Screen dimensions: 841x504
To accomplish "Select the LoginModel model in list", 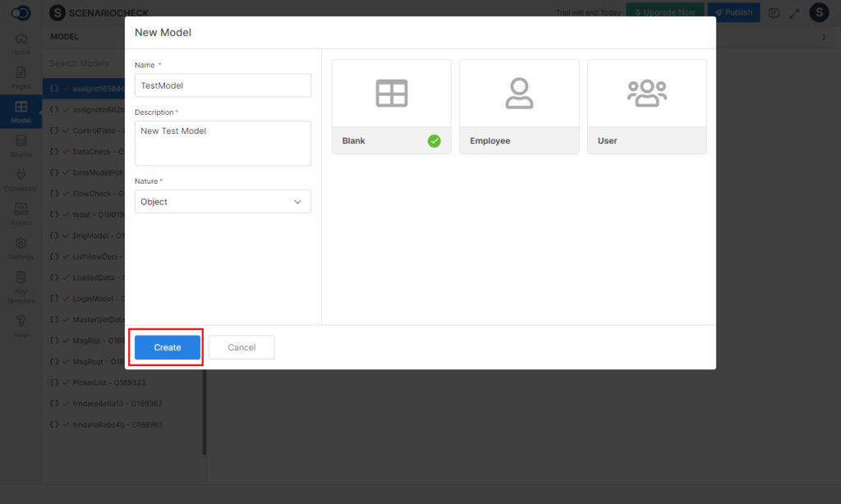I will (85, 299).
